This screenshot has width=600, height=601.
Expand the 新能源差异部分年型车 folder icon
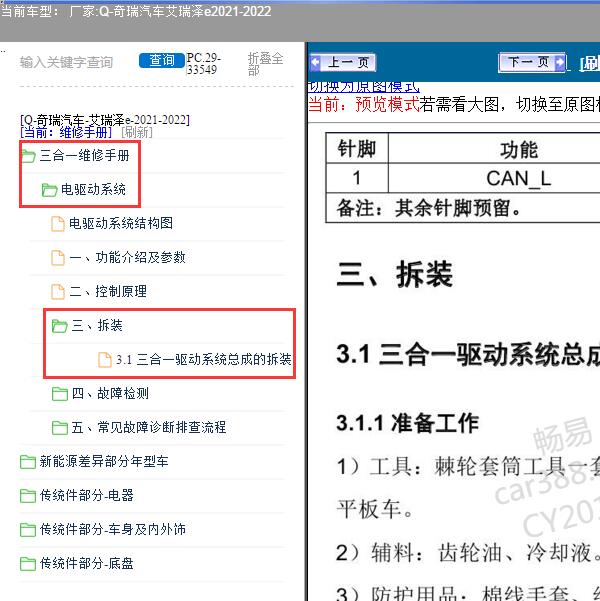coord(28,461)
